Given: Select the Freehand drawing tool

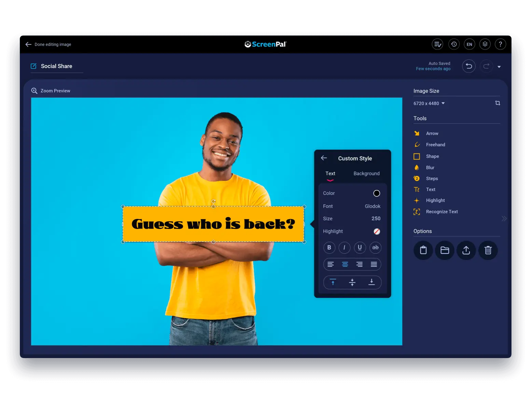Looking at the screenshot, I should pyautogui.click(x=435, y=144).
